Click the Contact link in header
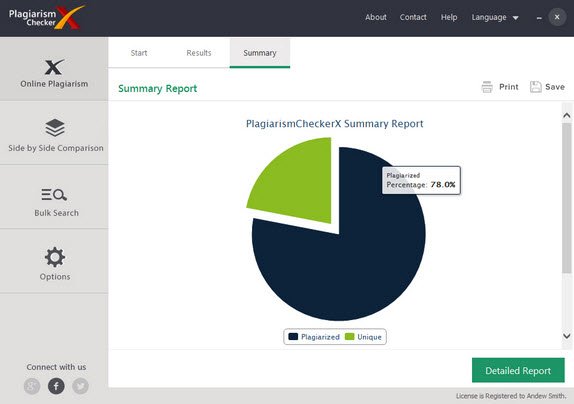 pos(413,17)
